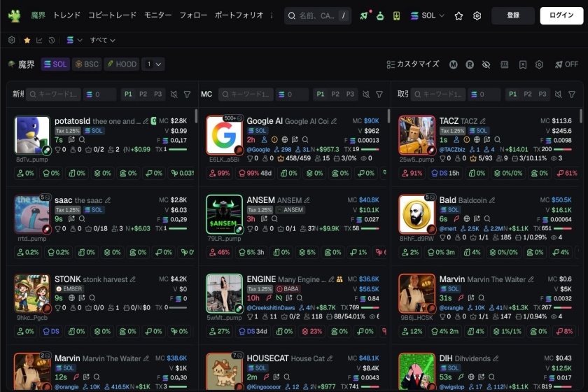Open the gear icon next to OFF
This screenshot has height=392, width=588.
click(539, 64)
